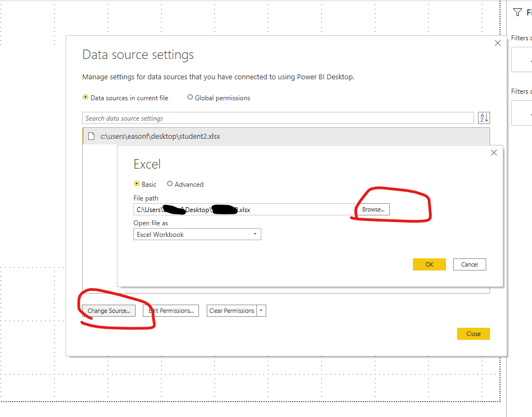Click the Browse... button
Image resolution: width=532 pixels, height=417 pixels.
(x=373, y=209)
